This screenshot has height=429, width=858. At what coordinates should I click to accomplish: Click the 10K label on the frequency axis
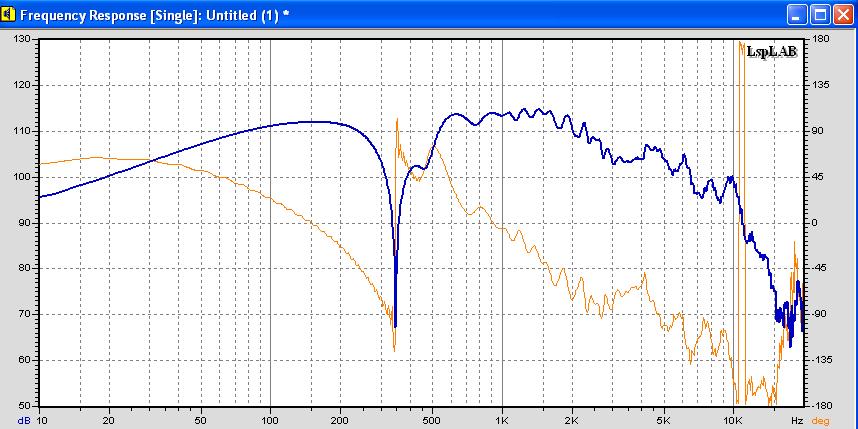tap(734, 420)
